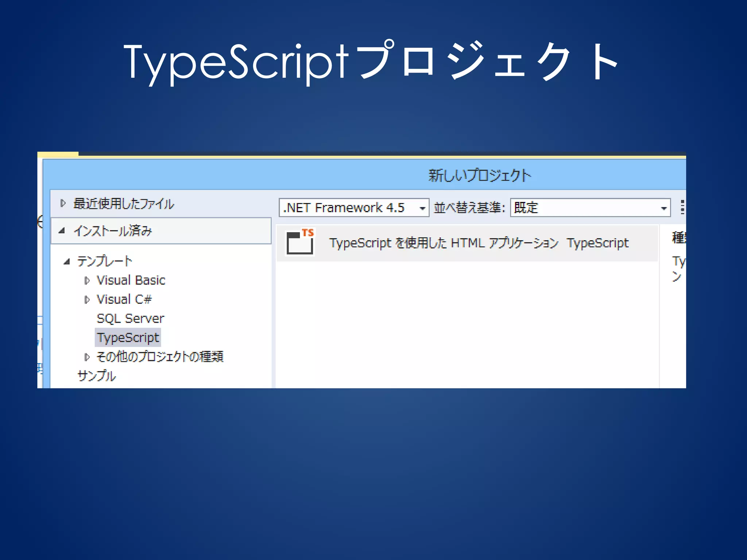Collapse the テンプレート tree node arrow
Viewport: 747px width, 560px height.
tap(66, 261)
